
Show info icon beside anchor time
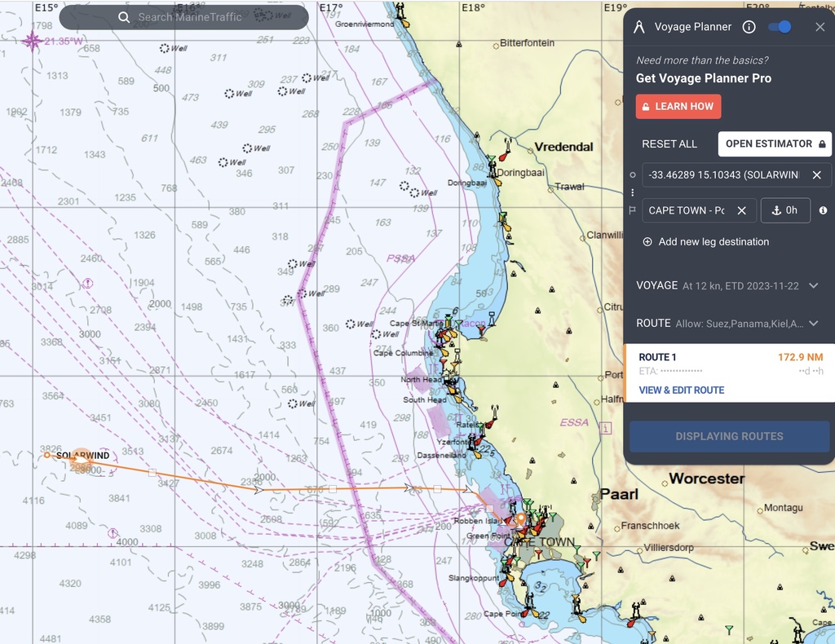824,211
